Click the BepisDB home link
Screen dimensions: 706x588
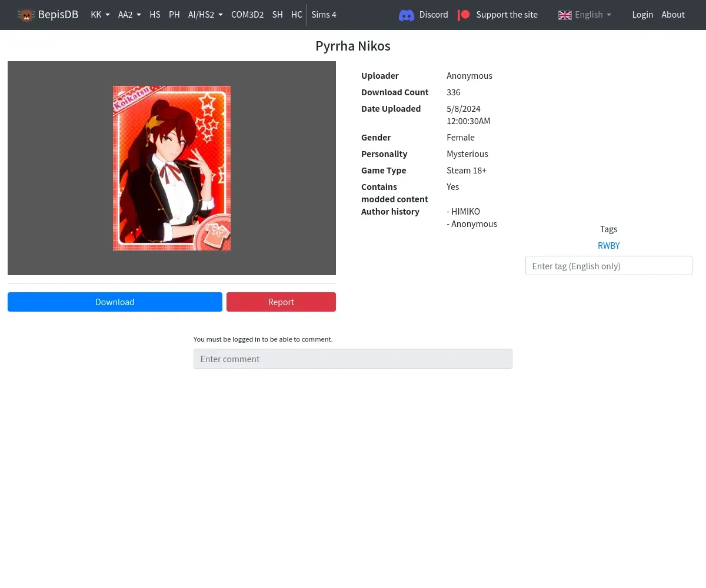click(x=48, y=15)
